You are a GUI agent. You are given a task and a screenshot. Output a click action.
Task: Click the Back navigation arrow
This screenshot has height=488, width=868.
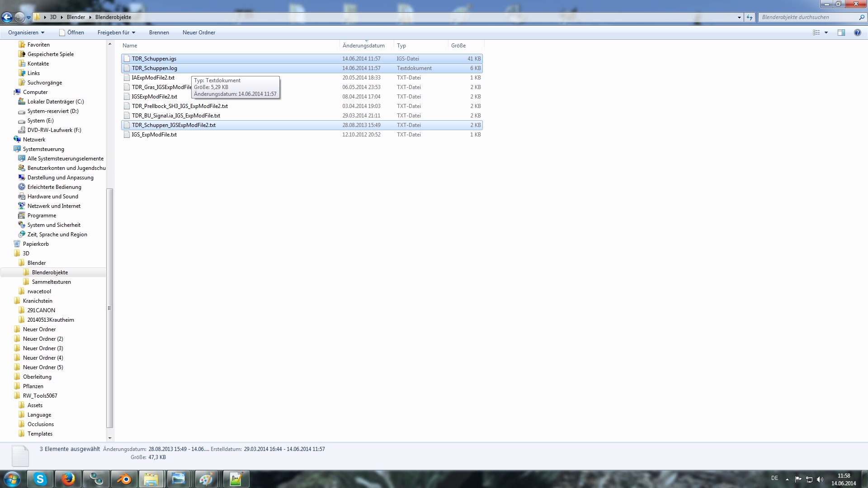7,17
